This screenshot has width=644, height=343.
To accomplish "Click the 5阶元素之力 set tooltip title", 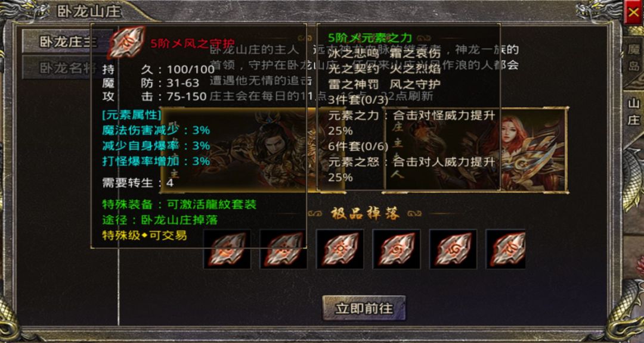I will (x=370, y=38).
